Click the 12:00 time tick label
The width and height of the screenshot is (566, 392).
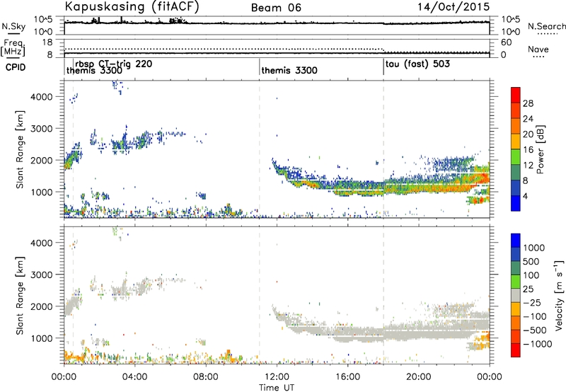point(277,377)
